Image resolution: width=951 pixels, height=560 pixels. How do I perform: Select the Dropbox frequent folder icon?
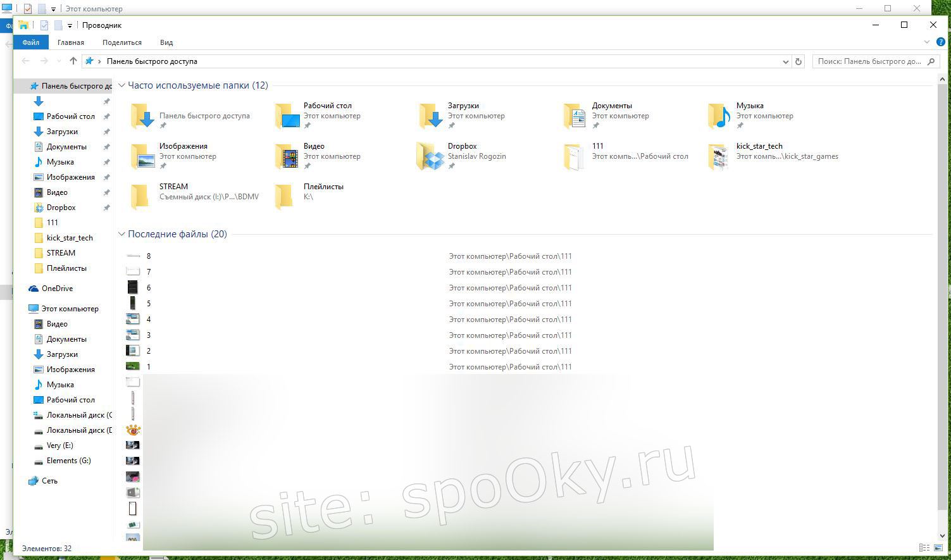coord(432,156)
